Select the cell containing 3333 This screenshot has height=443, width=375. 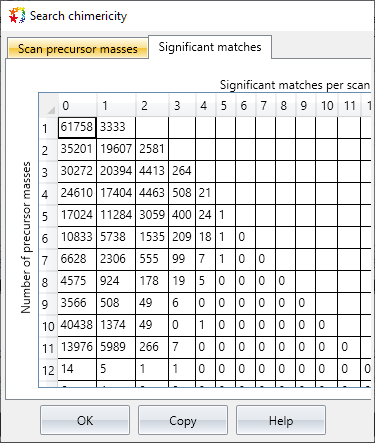coord(116,127)
